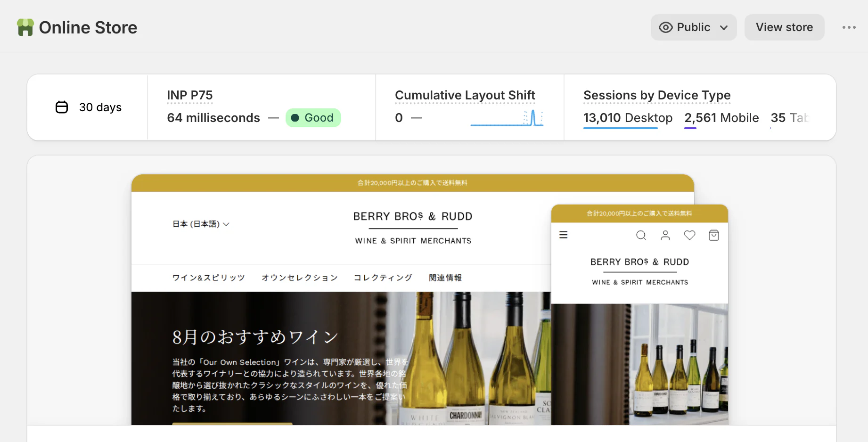Click the 13,010 Desktop sessions value
868x442 pixels.
[x=628, y=118]
